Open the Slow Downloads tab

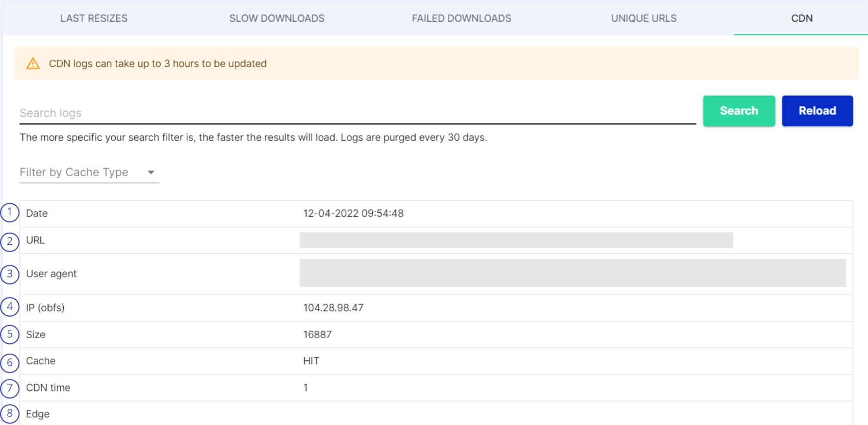(277, 18)
